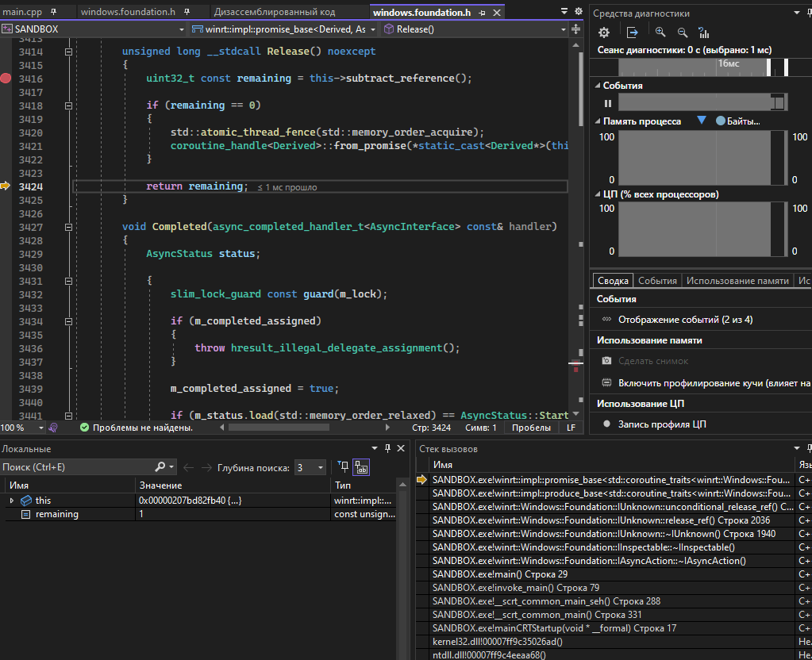Open the Глубина поиска value dropdown
This screenshot has height=660, width=812.
321,466
